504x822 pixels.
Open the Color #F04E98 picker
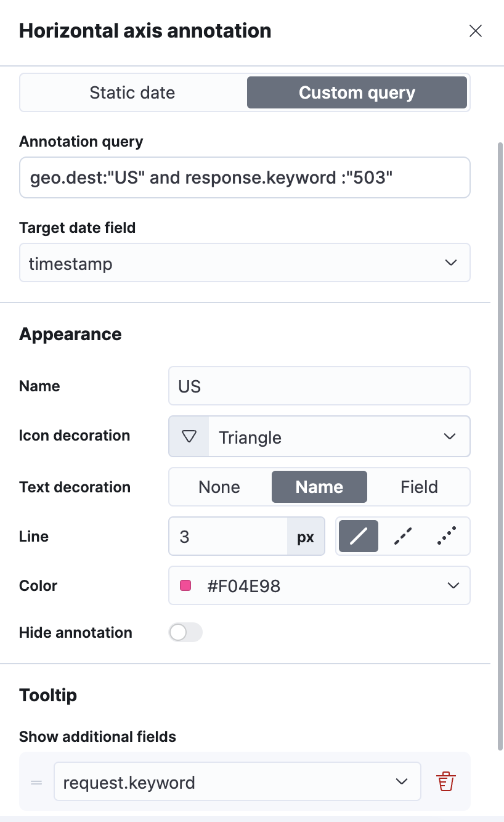[319, 585]
